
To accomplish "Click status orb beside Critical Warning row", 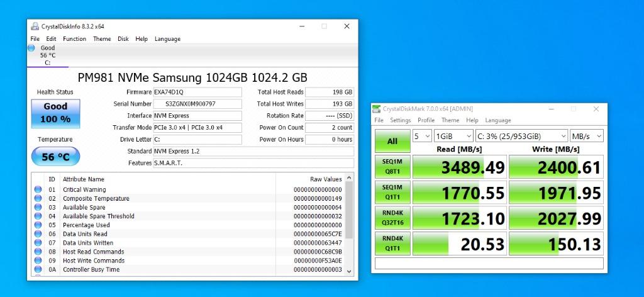I will click(38, 189).
